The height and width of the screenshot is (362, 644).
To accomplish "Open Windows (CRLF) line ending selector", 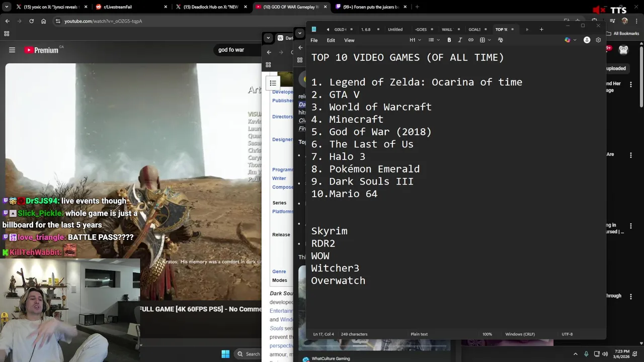I will (520, 334).
